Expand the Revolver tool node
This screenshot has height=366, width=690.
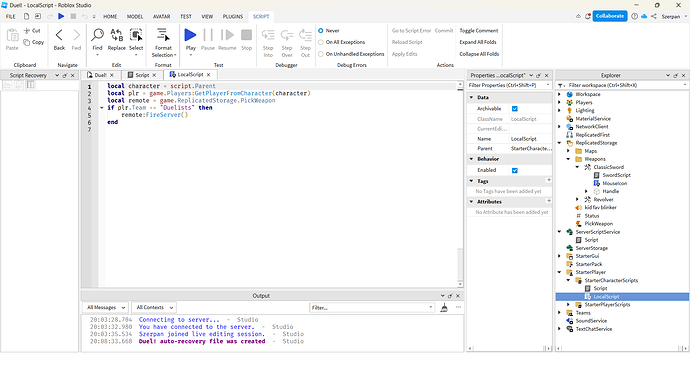coord(577,199)
